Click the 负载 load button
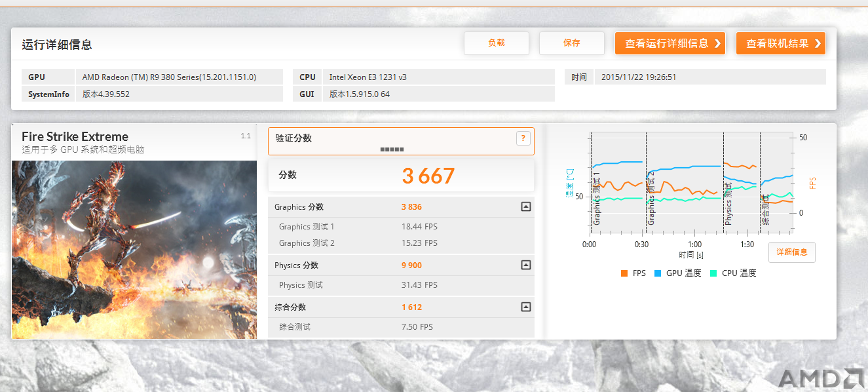The height and width of the screenshot is (392, 868). 497,43
